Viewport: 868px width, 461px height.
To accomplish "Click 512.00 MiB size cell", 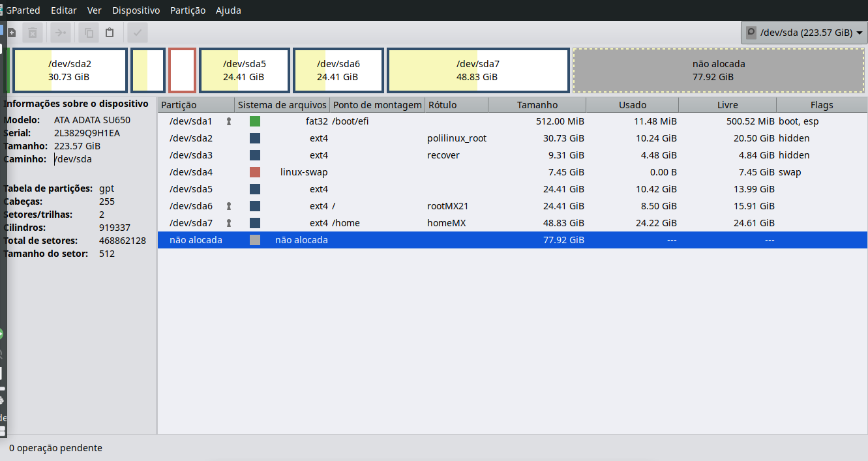I will tap(559, 121).
